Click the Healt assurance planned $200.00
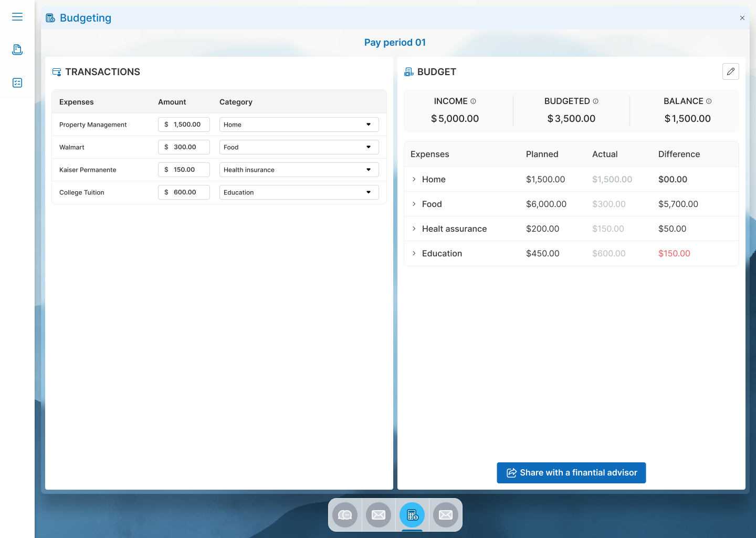This screenshot has height=538, width=756. pos(542,229)
